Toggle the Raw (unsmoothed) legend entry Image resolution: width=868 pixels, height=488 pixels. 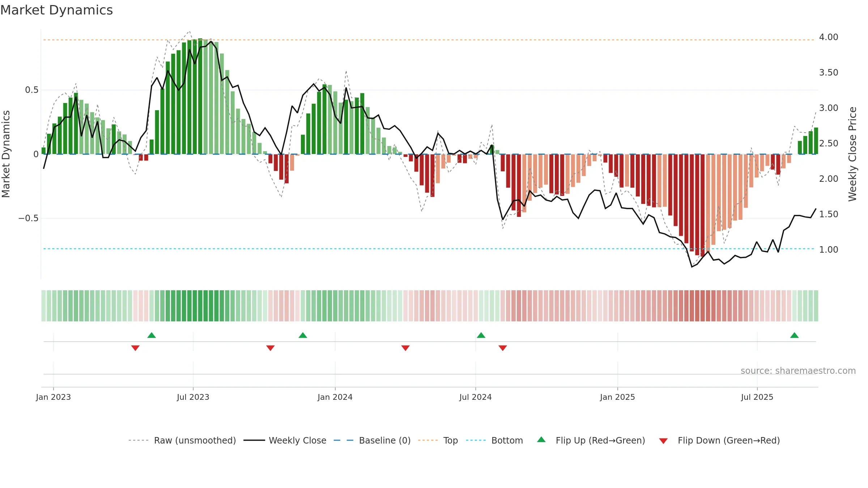tap(182, 440)
